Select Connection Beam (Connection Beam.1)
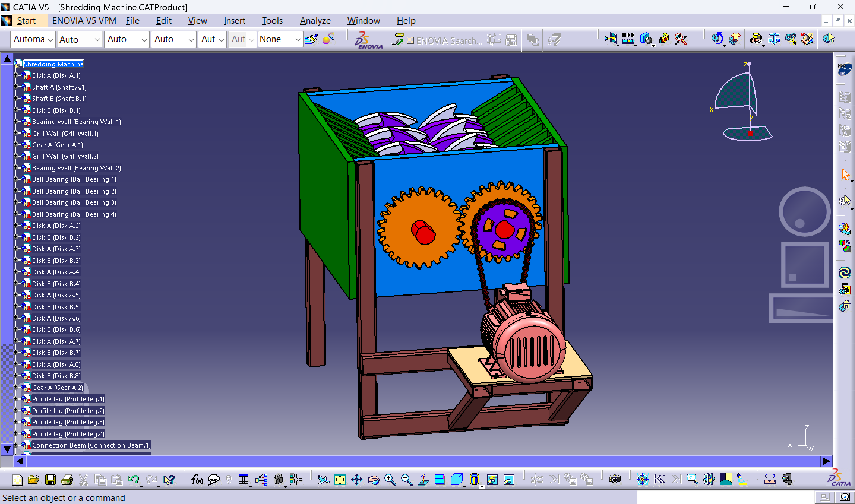The image size is (855, 504). click(91, 445)
